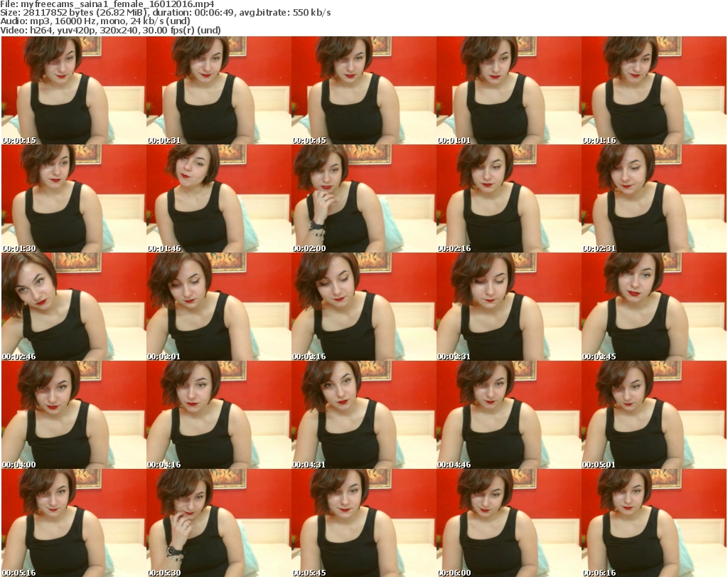Click the frame stamped 00:03:31
Image resolution: width=728 pixels, height=577 pixels.
click(508, 307)
